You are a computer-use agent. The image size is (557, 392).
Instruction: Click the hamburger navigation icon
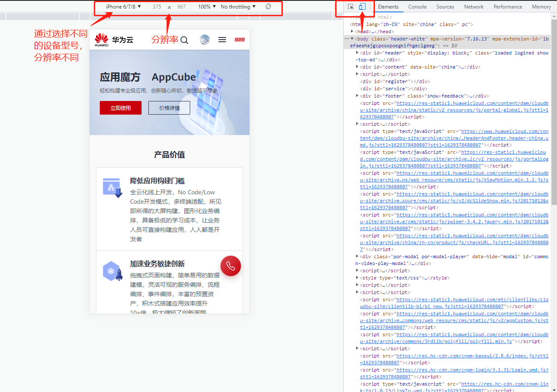point(222,39)
